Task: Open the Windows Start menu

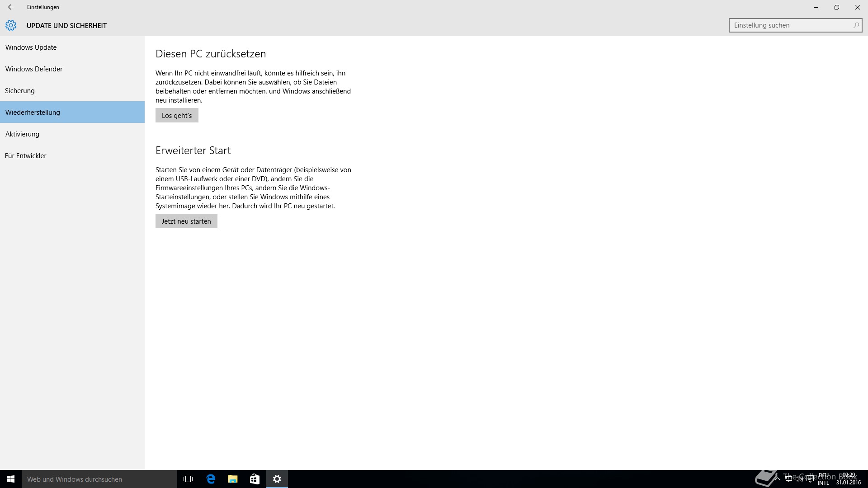Action: pos(11,479)
